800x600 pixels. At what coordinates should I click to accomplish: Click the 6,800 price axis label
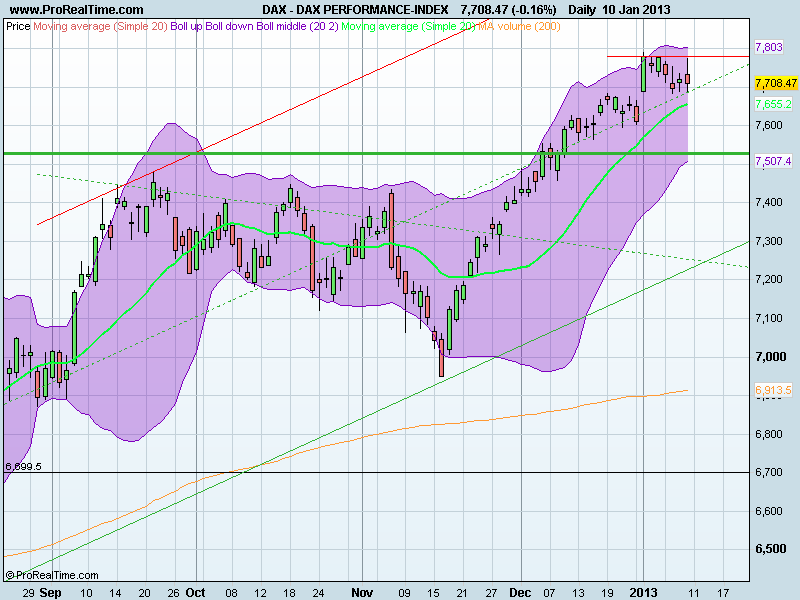tap(769, 434)
